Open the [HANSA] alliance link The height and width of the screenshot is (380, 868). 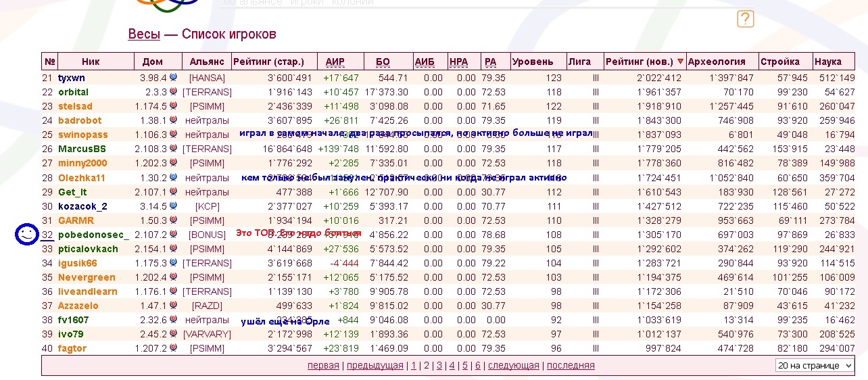coord(207,78)
